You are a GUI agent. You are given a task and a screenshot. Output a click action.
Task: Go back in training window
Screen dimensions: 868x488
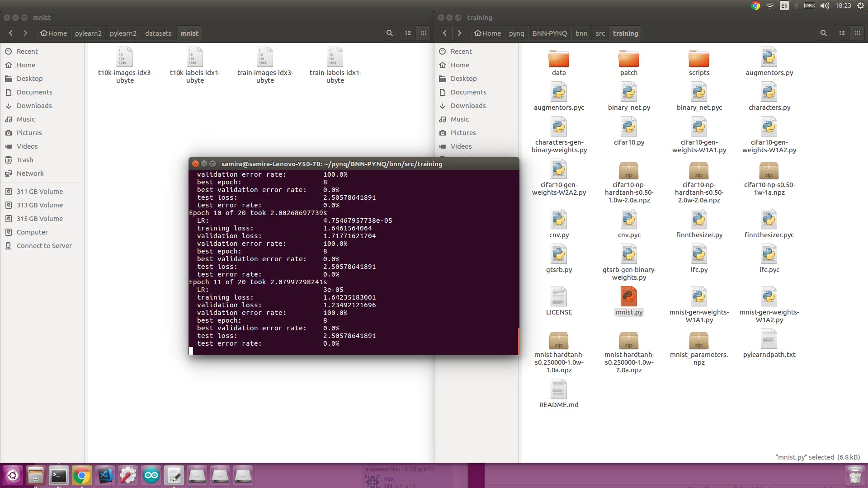click(x=445, y=33)
